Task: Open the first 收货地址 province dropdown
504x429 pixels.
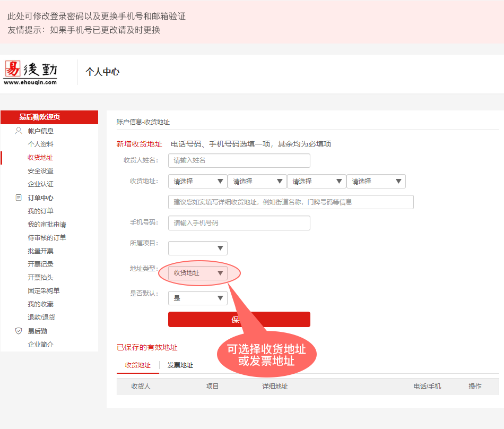Action: pos(197,182)
